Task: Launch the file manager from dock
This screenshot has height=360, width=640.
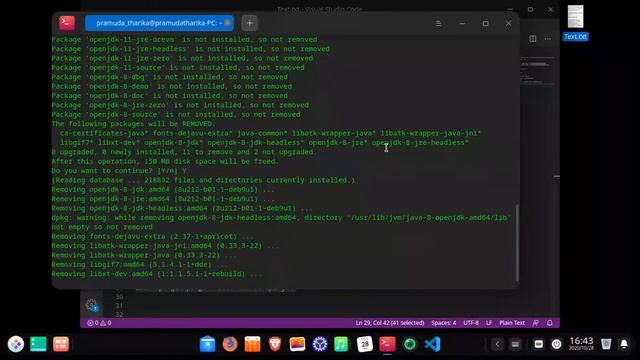Action: click(x=207, y=344)
